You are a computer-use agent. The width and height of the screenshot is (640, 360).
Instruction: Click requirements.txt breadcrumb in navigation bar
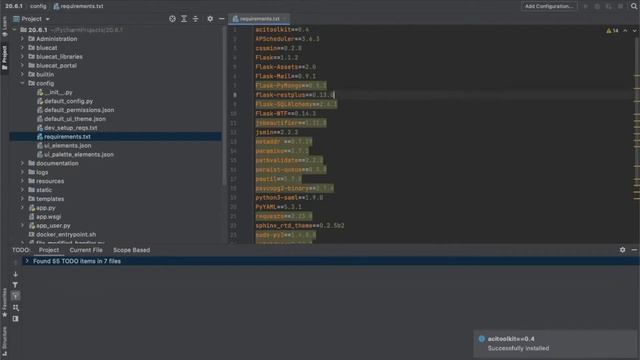point(78,6)
